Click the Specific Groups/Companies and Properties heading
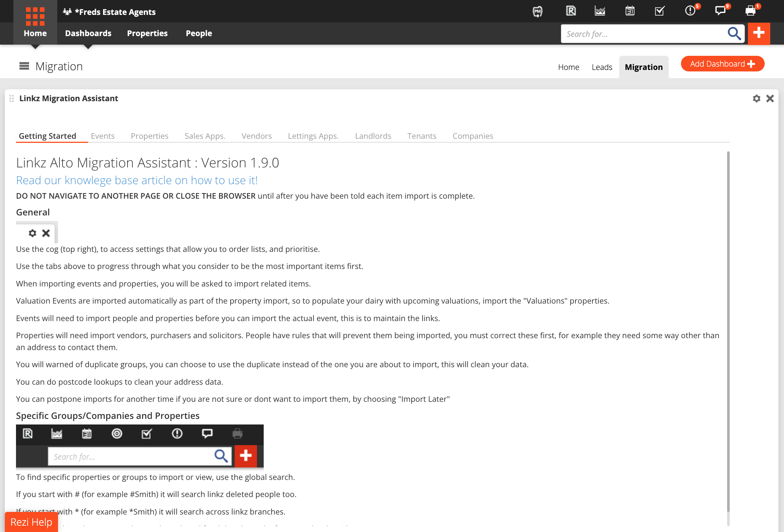This screenshot has height=532, width=784. pyautogui.click(x=107, y=416)
